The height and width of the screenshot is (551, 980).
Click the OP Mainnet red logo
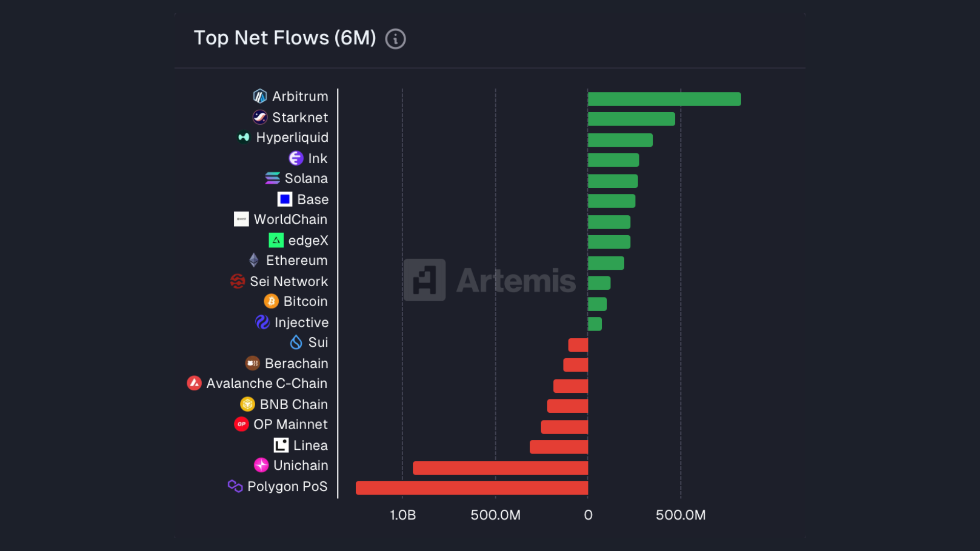tap(241, 424)
